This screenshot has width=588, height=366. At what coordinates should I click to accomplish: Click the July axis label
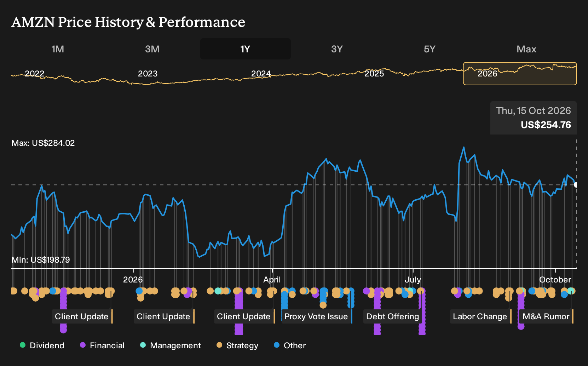(413, 280)
